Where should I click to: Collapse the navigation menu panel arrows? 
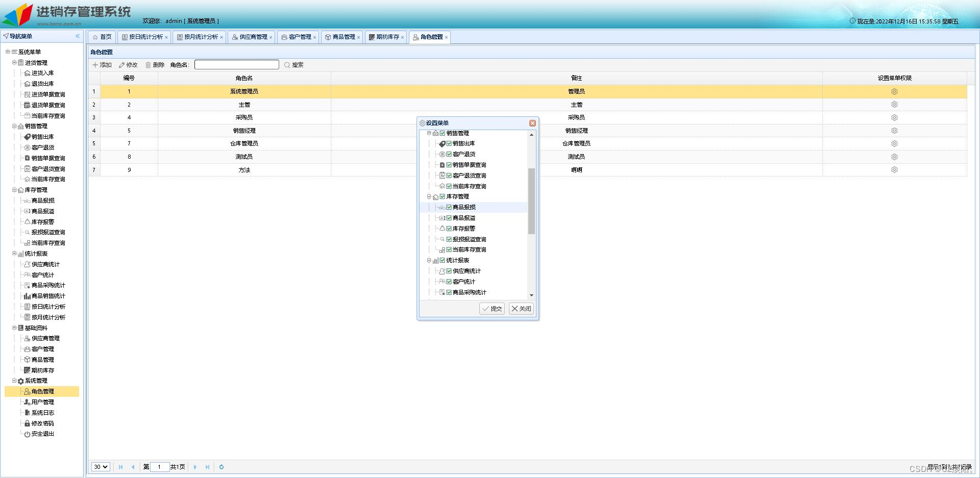pos(78,36)
